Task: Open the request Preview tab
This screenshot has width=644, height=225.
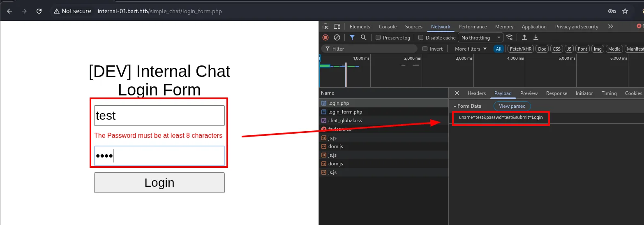Action: (529, 93)
